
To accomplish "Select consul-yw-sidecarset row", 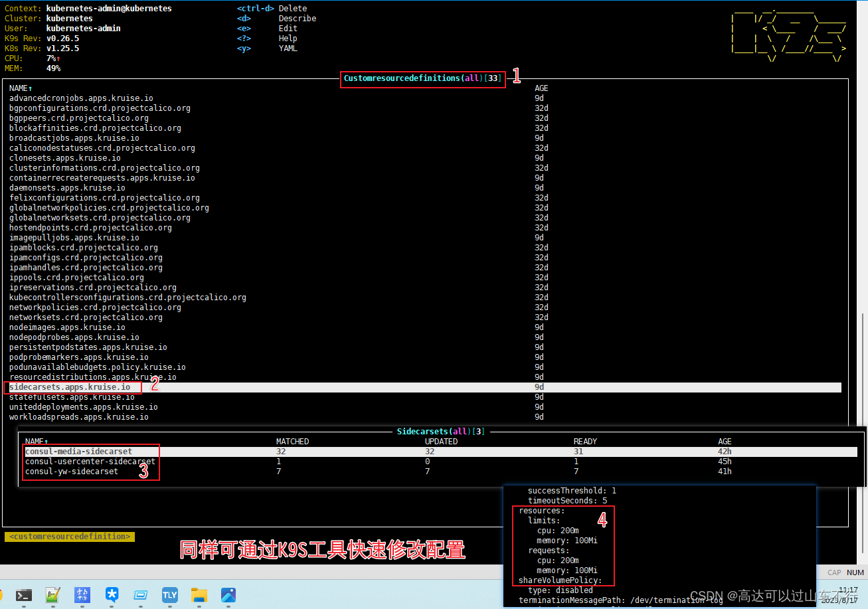I will (441, 472).
